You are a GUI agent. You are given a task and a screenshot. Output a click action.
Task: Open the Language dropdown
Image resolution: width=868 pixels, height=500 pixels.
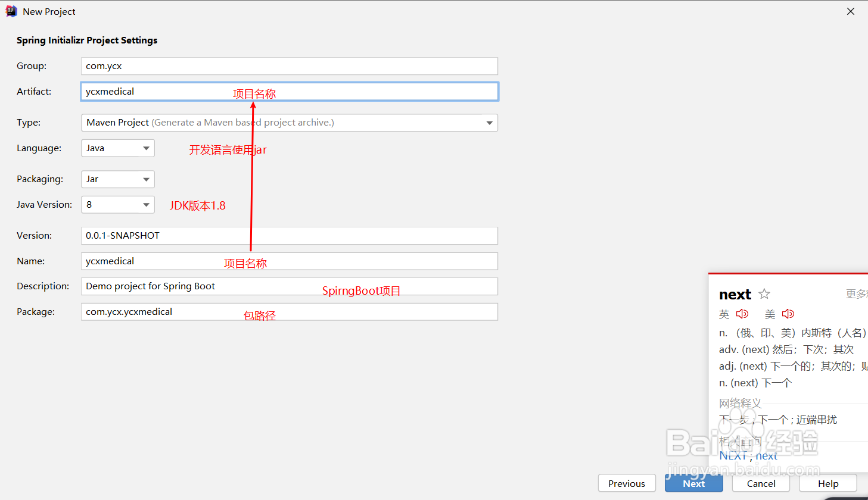[x=146, y=148]
